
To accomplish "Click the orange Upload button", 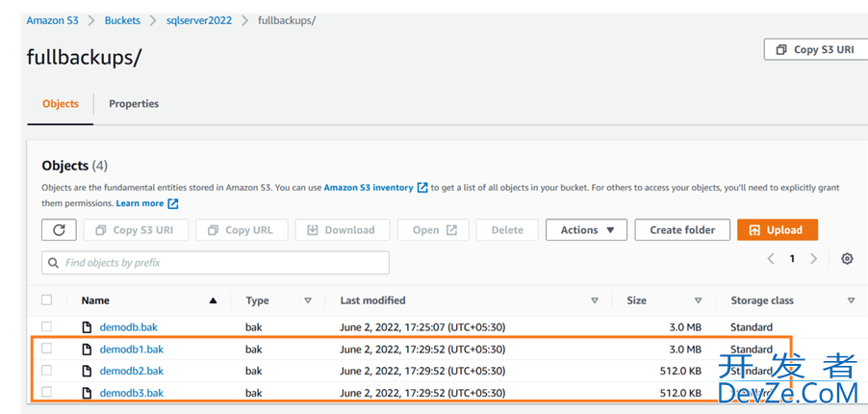I will [778, 229].
